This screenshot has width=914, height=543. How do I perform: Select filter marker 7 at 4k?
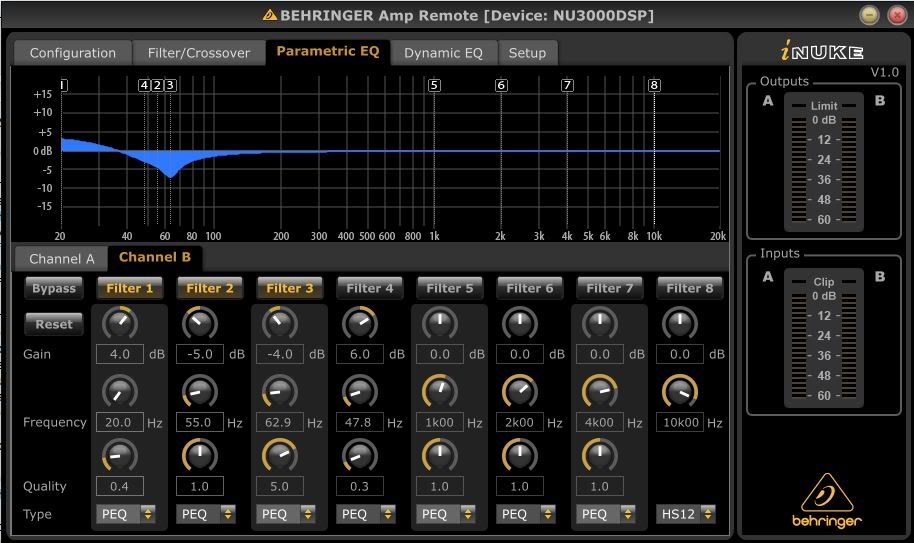(x=567, y=85)
